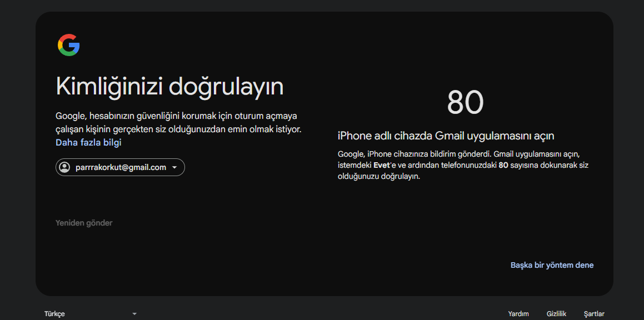Click the Kimliğinizi doğrulayın heading

click(169, 87)
